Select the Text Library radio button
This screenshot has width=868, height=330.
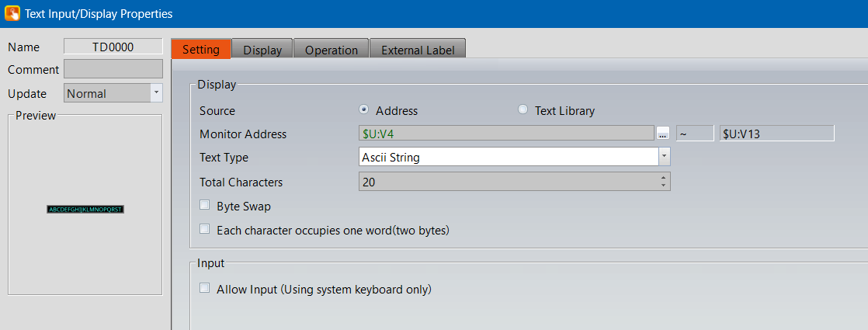pos(523,110)
